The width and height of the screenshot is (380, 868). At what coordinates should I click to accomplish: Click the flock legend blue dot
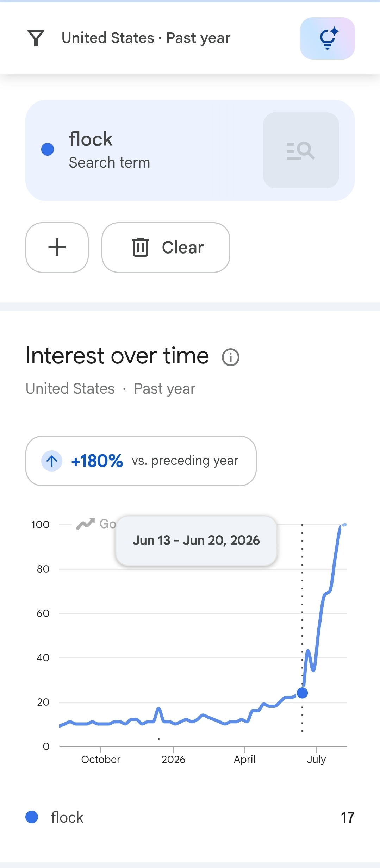tap(32, 817)
